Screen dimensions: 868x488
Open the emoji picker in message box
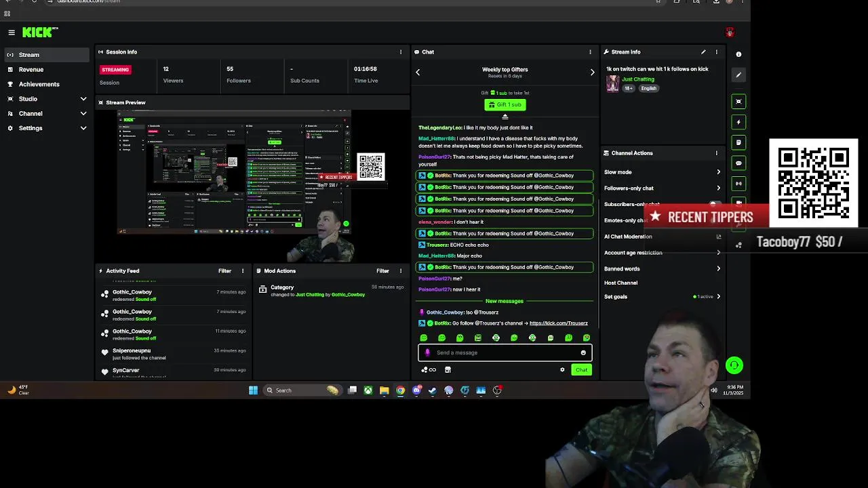click(583, 352)
